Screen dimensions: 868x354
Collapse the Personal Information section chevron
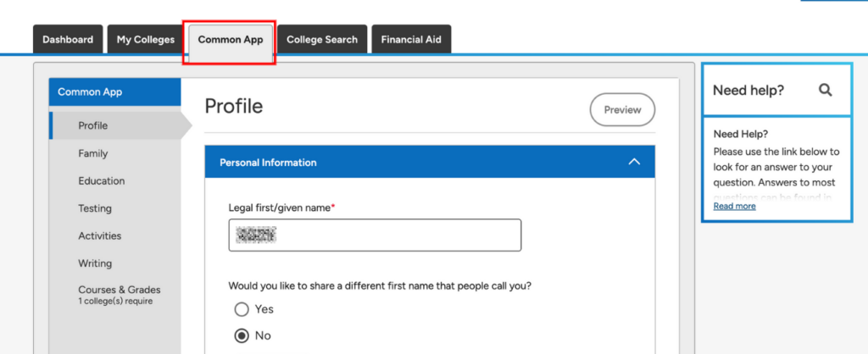click(x=633, y=162)
